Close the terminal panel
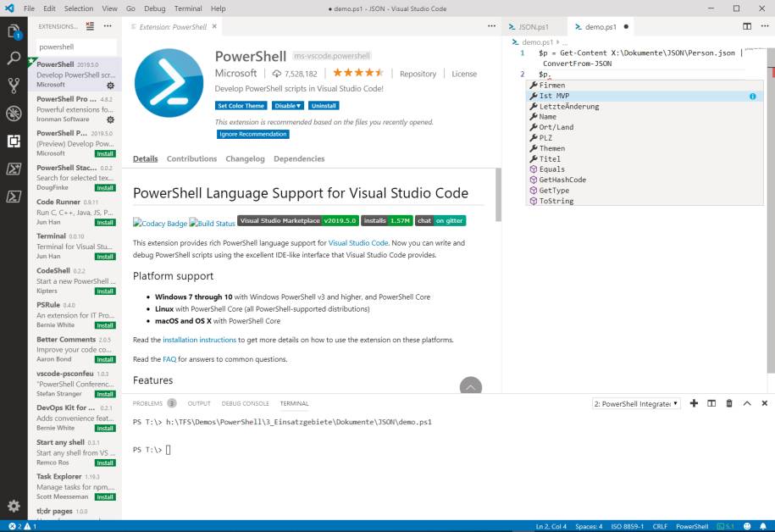The height and width of the screenshot is (532, 775). [765, 403]
